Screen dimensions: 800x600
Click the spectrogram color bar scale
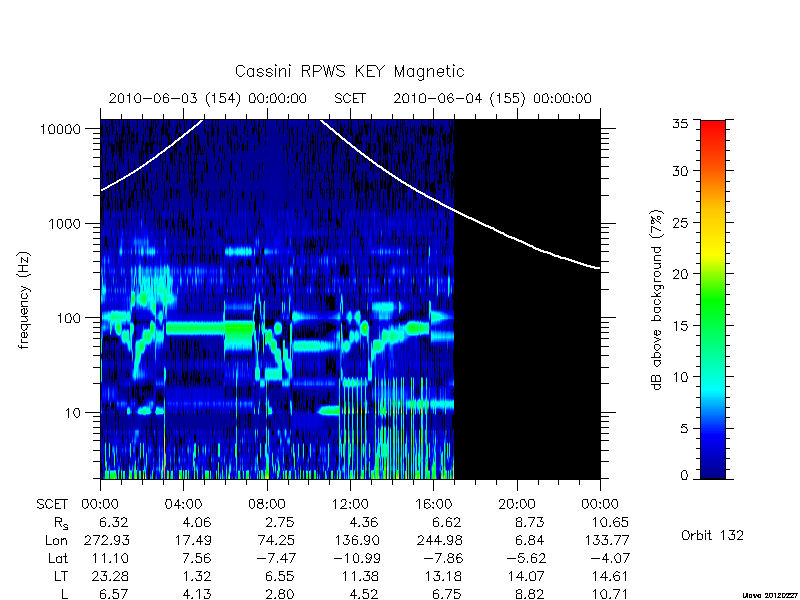(713, 299)
